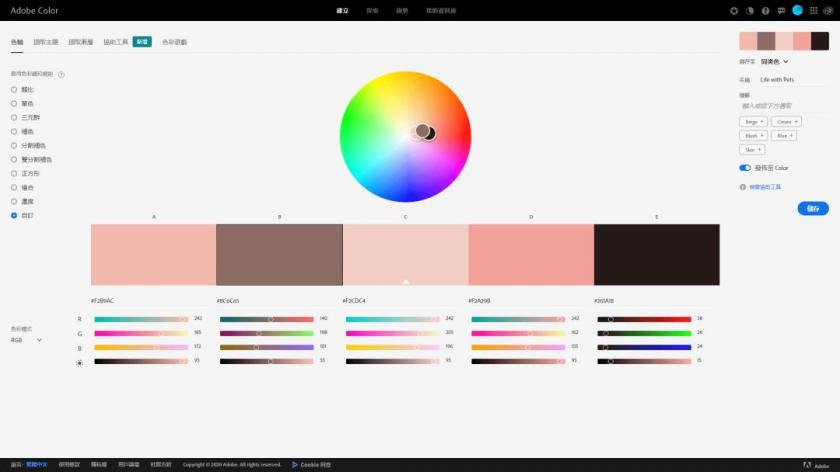Select the dark brown color swatch E
Viewport: 840px width, 472px height.
click(656, 255)
